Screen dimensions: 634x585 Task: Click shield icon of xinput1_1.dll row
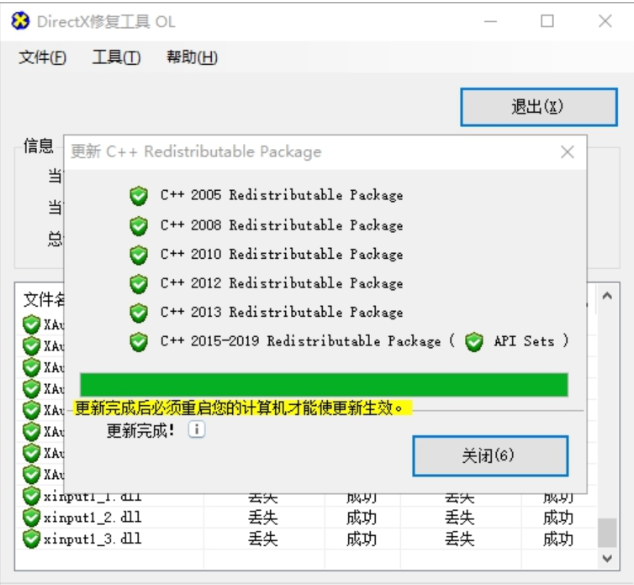coord(31,496)
